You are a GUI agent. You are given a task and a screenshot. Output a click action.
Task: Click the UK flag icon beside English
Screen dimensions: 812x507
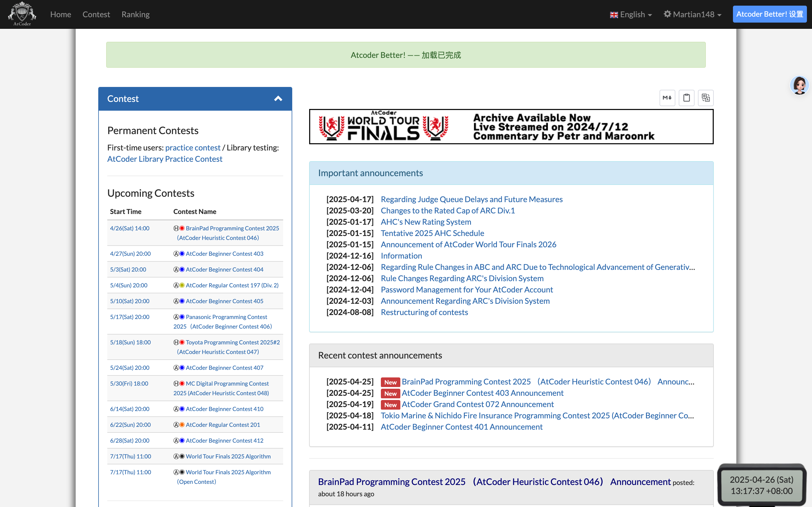pyautogui.click(x=614, y=15)
